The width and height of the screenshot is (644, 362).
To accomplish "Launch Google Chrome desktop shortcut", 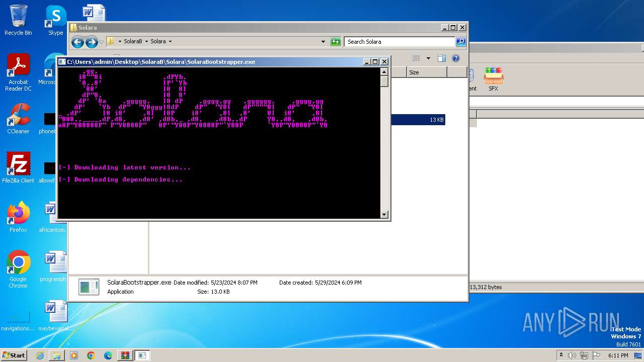I will (x=18, y=269).
